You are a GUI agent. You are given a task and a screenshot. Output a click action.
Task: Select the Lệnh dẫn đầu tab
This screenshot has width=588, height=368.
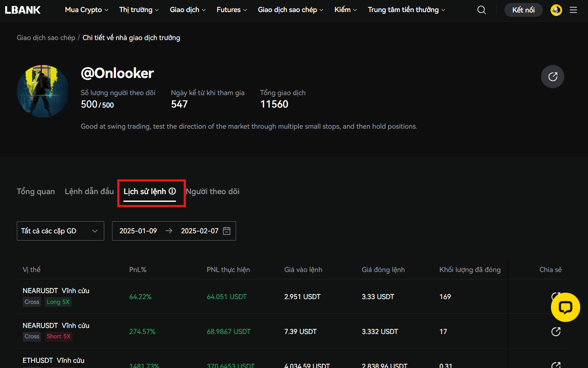89,192
